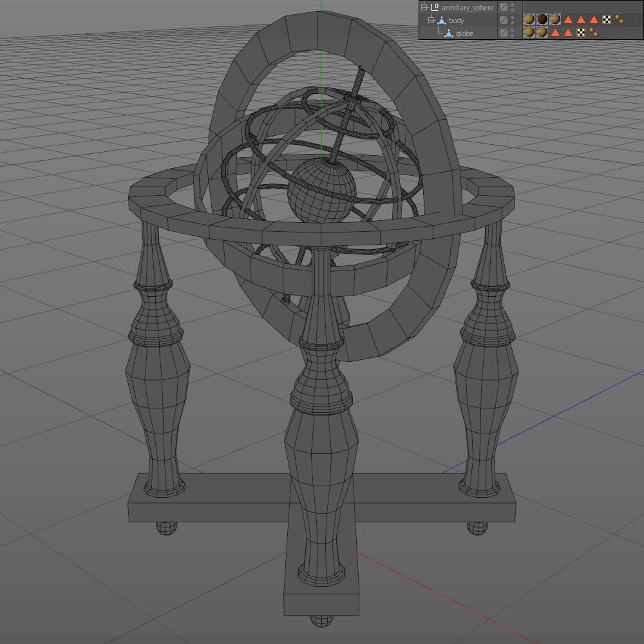Select the UVW checkerboard tag on body

tap(607, 19)
